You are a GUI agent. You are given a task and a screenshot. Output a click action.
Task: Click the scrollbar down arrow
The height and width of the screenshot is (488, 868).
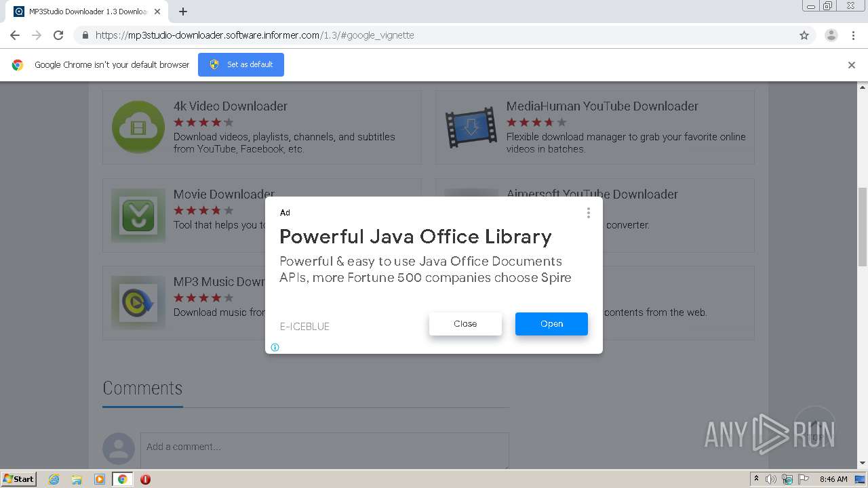(863, 464)
